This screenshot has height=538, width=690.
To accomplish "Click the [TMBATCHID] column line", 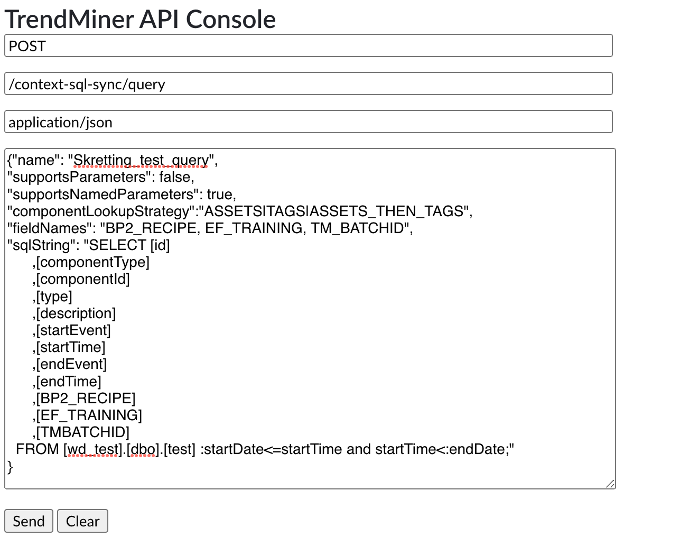I will [x=82, y=432].
